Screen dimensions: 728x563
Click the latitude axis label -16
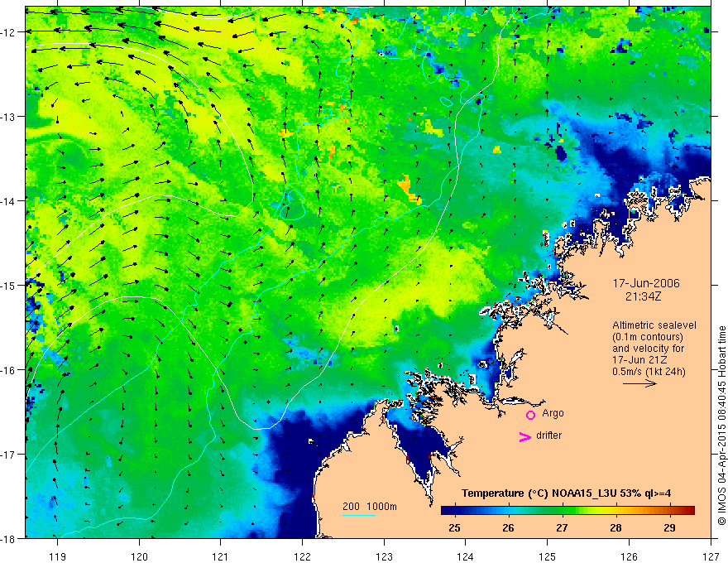[9, 370]
